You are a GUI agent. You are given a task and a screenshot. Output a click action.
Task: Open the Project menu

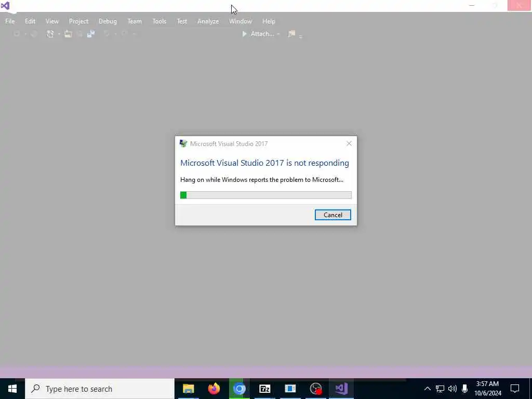78,21
